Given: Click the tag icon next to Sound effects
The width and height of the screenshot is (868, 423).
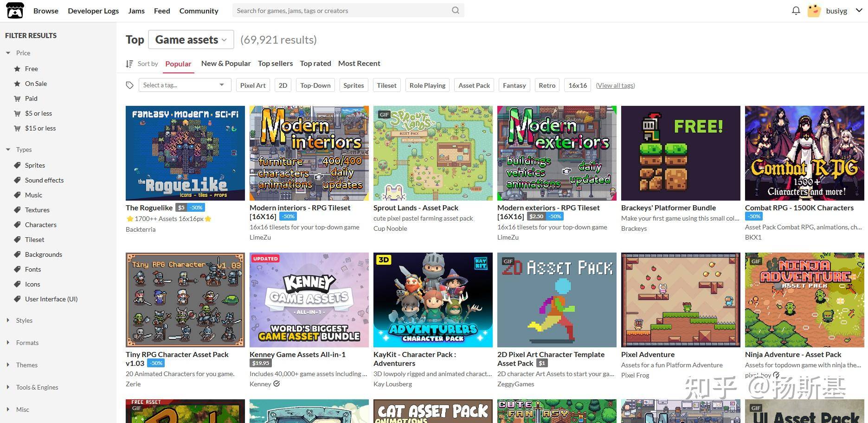Looking at the screenshot, I should click(x=17, y=180).
